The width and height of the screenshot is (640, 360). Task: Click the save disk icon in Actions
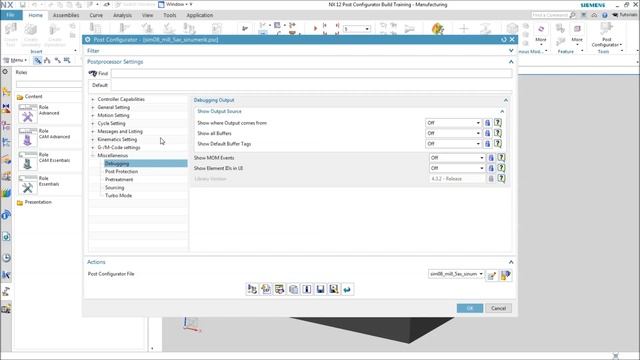[320, 289]
